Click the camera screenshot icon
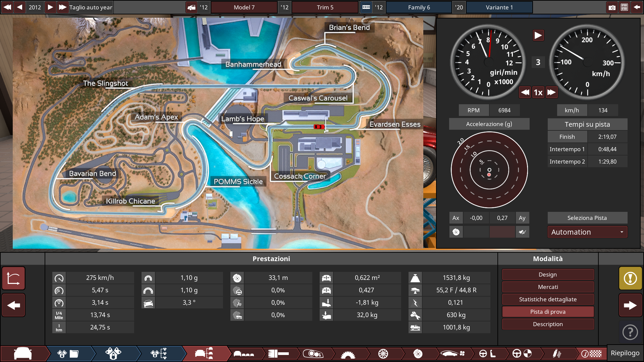Viewport: 644px width, 362px height. (x=612, y=7)
